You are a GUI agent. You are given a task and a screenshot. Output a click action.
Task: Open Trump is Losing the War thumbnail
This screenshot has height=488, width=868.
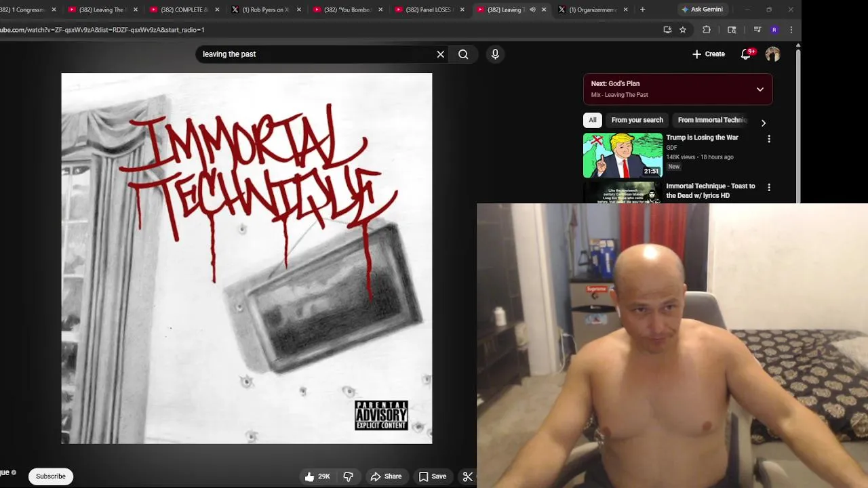pos(623,155)
